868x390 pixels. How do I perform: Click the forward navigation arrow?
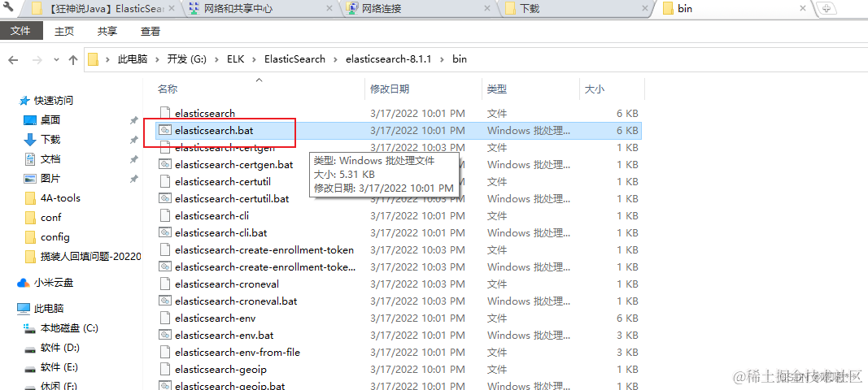pos(37,60)
